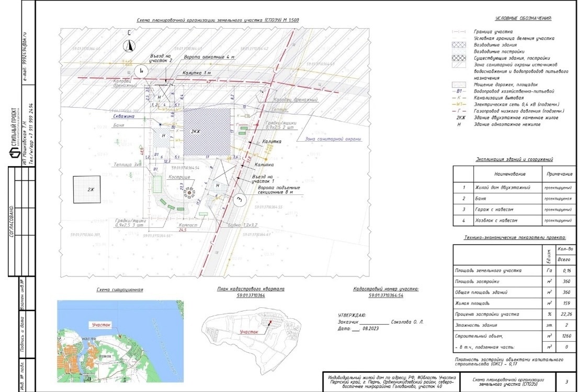Screen dimensions: 578x392
Task: Select the 2Ж existing building square
Action: click(x=87, y=189)
